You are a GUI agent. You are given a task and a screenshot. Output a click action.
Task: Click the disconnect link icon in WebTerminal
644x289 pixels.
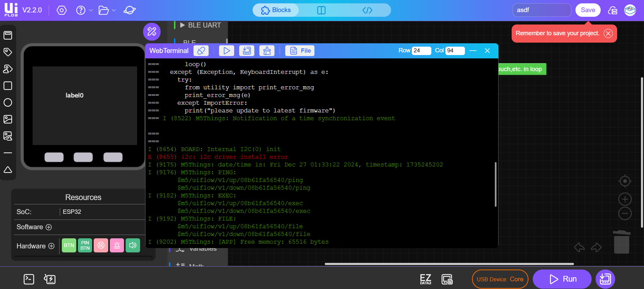point(201,51)
